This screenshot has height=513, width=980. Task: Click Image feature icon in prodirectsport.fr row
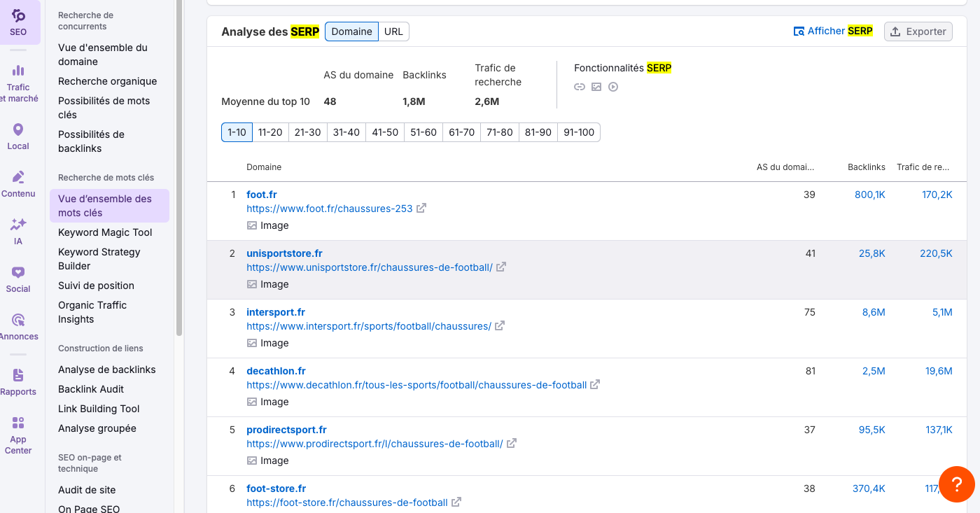click(252, 461)
